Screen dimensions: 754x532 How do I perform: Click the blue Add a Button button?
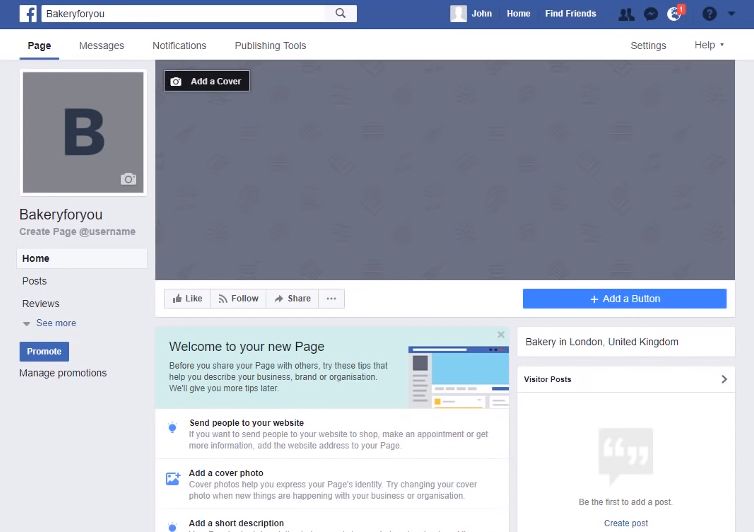click(624, 298)
